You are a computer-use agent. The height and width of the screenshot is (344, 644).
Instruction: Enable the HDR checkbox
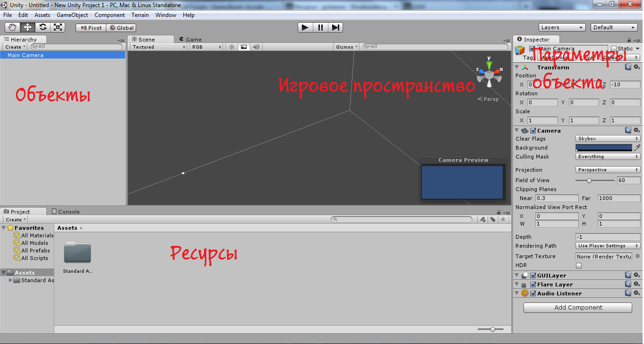579,266
